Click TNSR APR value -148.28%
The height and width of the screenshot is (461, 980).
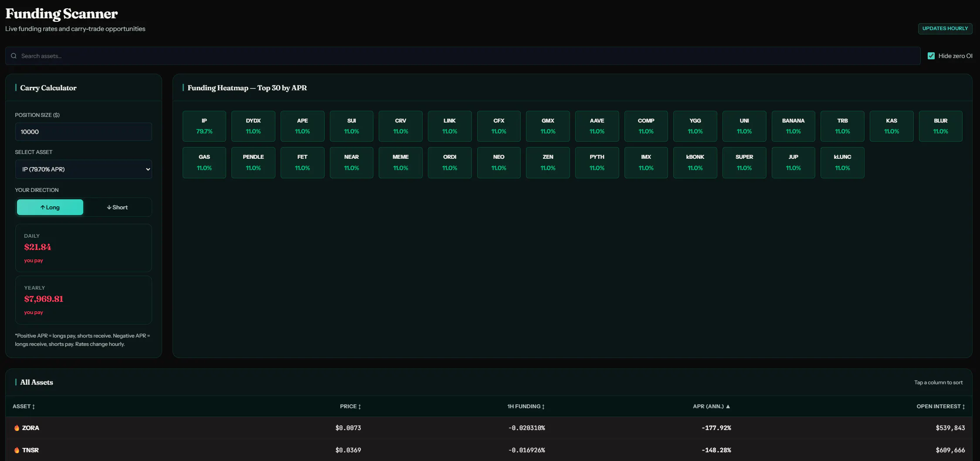pyautogui.click(x=716, y=450)
